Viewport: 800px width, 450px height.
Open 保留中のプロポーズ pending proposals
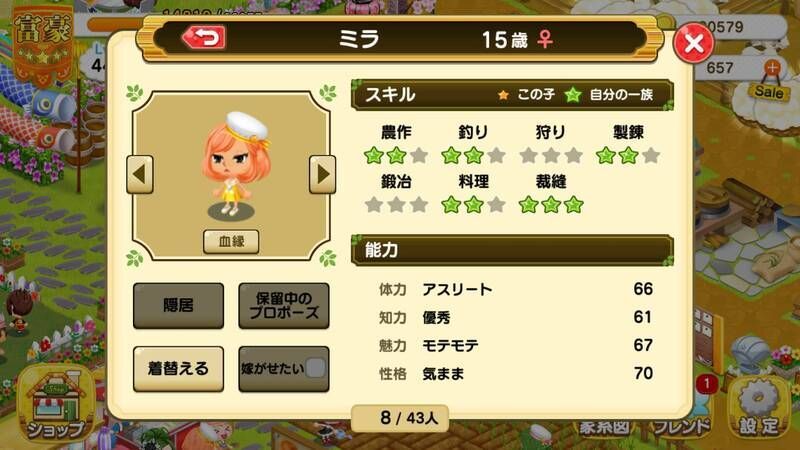point(284,306)
